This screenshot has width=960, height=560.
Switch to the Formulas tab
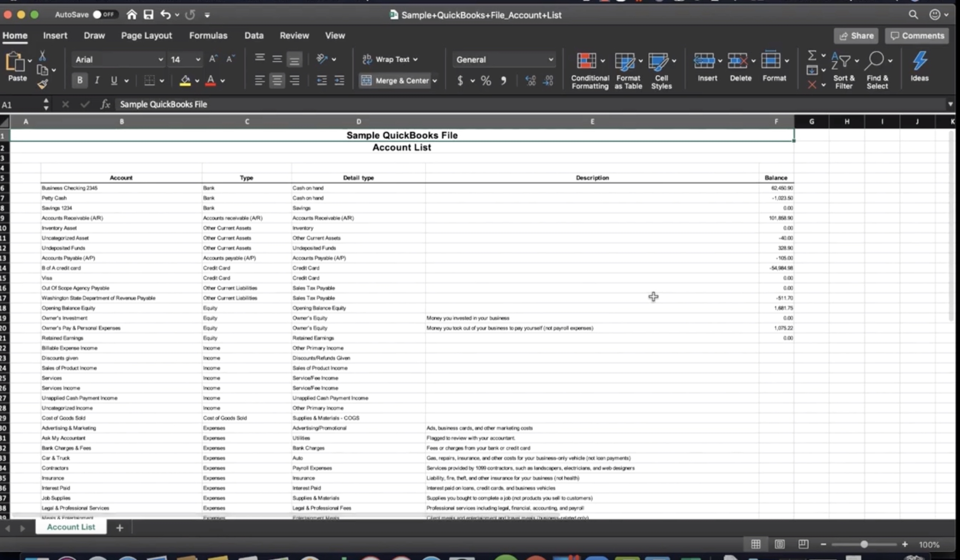(208, 35)
